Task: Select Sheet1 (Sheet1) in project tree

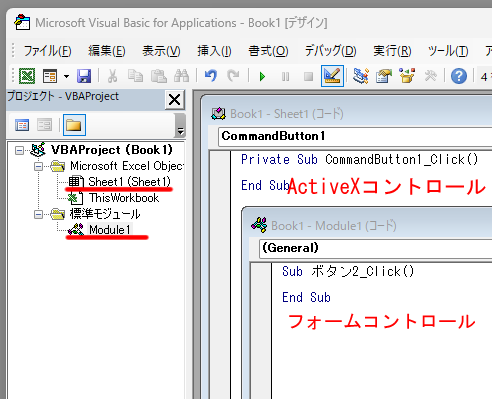Action: pyautogui.click(x=129, y=182)
